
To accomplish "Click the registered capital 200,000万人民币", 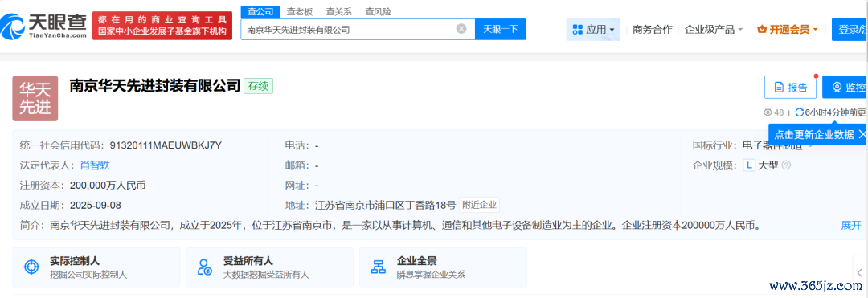I will pyautogui.click(x=108, y=186).
